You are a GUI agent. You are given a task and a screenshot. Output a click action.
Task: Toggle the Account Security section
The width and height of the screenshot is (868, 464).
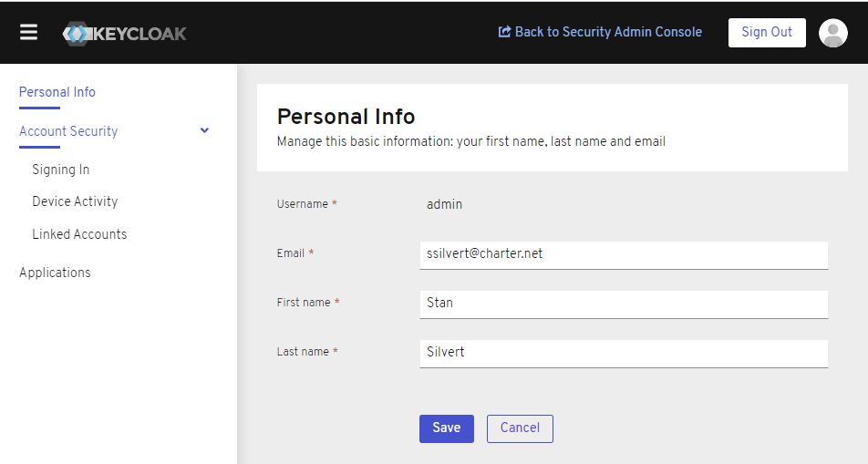click(x=68, y=131)
